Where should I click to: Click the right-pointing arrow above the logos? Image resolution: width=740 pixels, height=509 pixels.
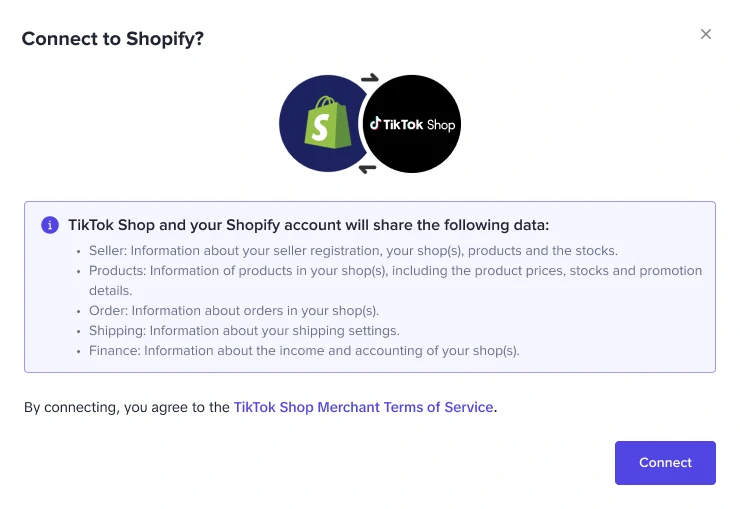[369, 78]
